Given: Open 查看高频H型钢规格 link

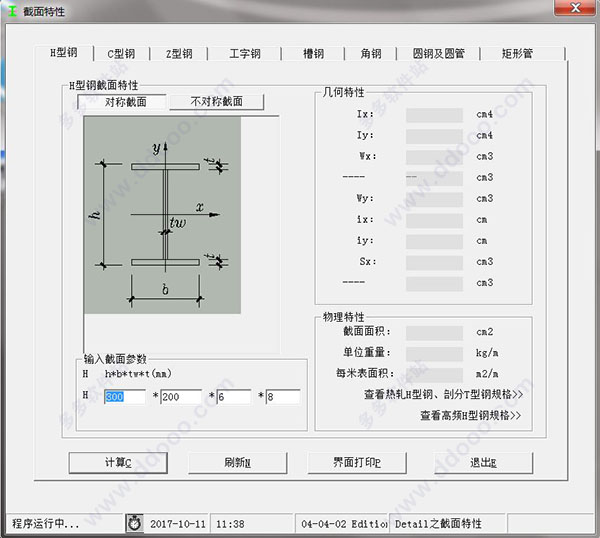Looking at the screenshot, I should click(x=471, y=415).
